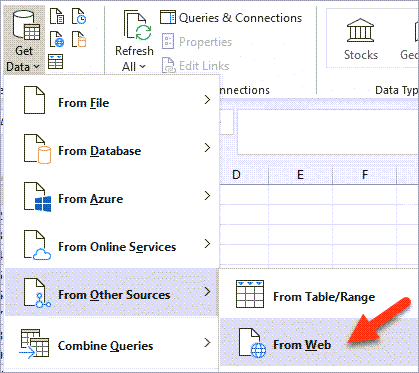Click the From Web globe icon in submenu
This screenshot has height=373, width=419.
pyautogui.click(x=253, y=343)
